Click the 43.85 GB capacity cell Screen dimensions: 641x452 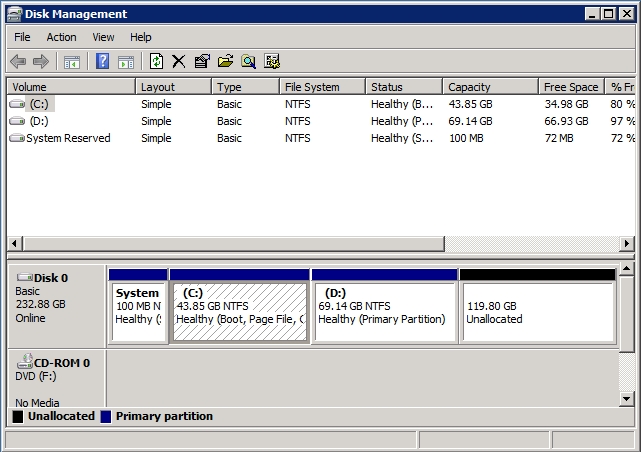(471, 104)
